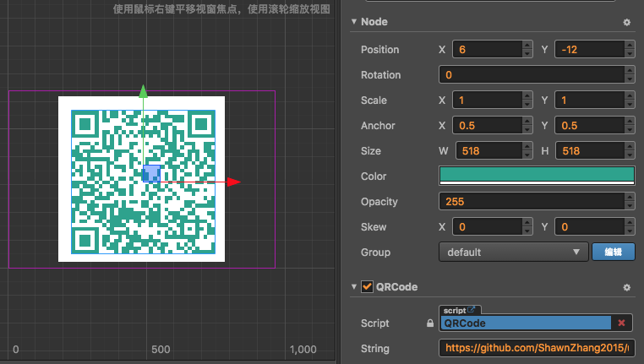Click the Anchor X input field
Viewport: 644px width, 364px height.
488,125
